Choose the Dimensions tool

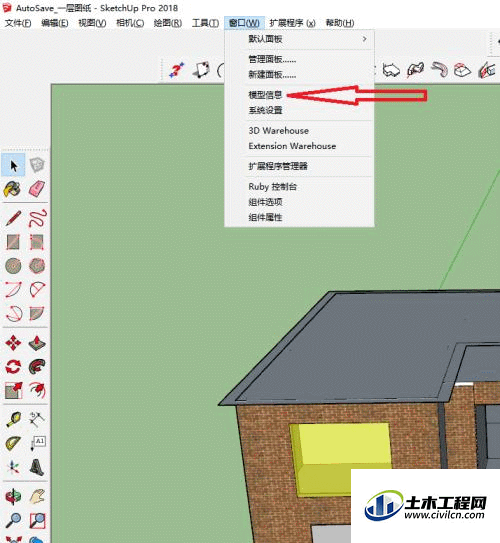coord(37,419)
